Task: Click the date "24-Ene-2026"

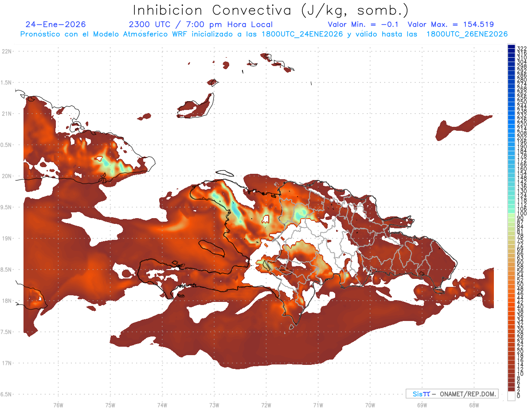Action: (x=56, y=24)
